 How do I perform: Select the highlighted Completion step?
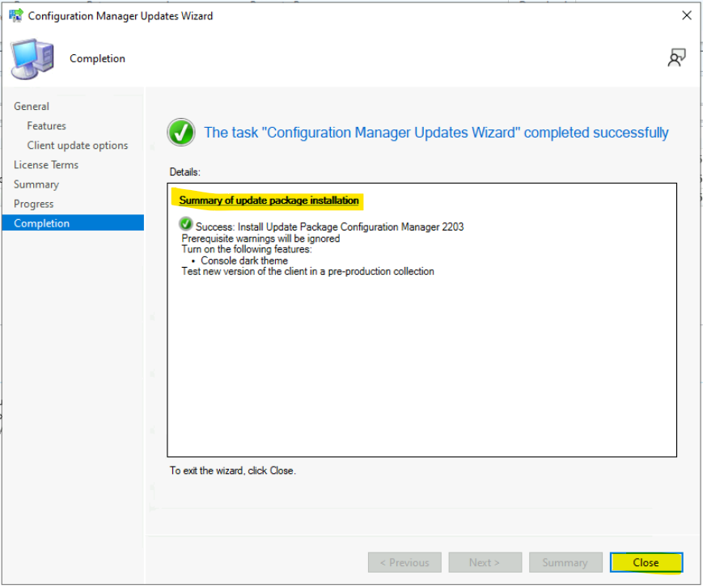(x=73, y=224)
